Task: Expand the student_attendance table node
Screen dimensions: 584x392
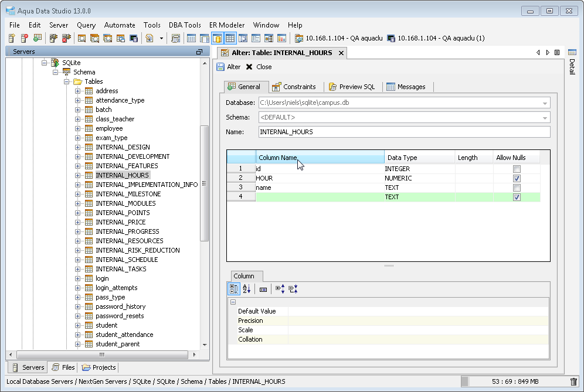Action: 78,335
